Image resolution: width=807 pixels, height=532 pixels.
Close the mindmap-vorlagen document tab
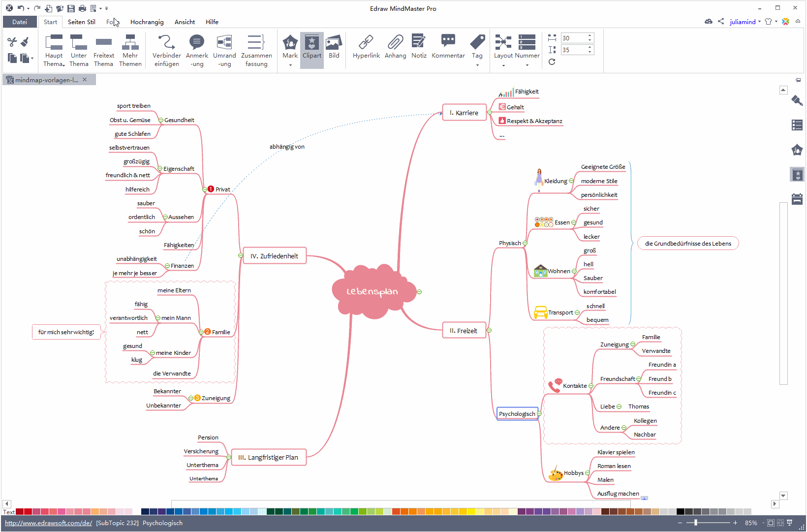(85, 80)
